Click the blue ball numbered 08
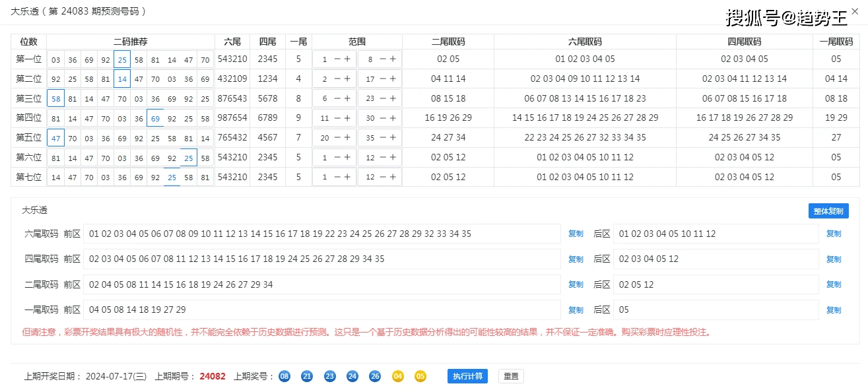The width and height of the screenshot is (868, 392). [x=284, y=376]
